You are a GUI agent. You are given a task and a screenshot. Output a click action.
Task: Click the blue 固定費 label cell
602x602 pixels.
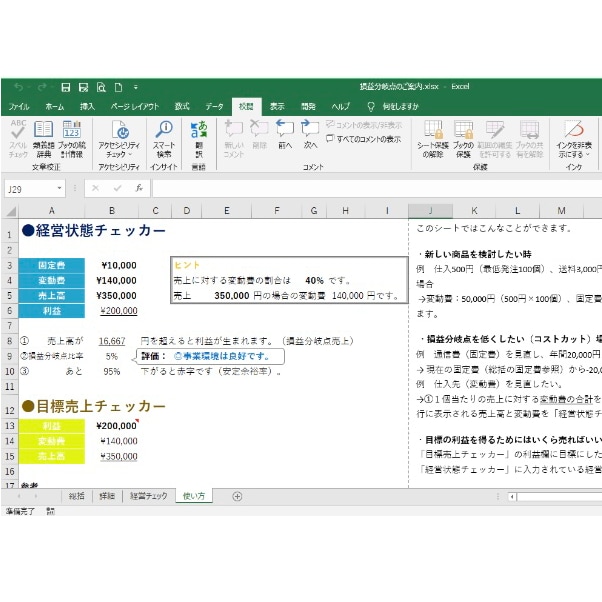[51, 265]
